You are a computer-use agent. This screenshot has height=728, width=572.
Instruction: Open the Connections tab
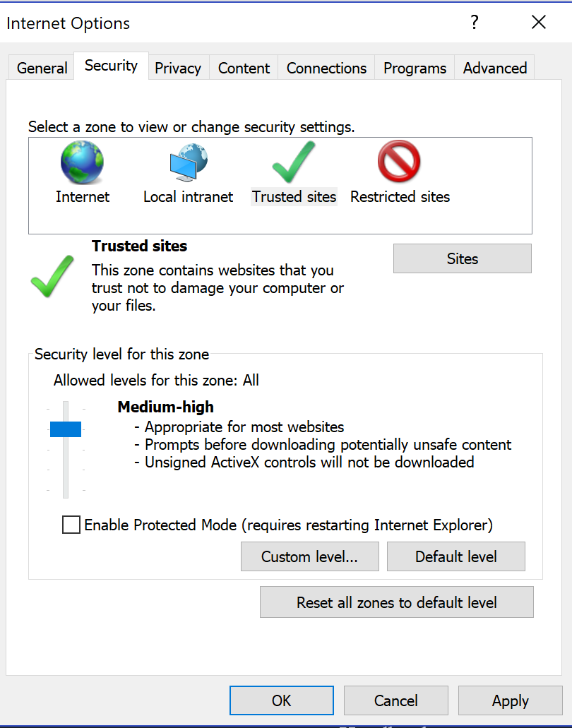coord(326,68)
